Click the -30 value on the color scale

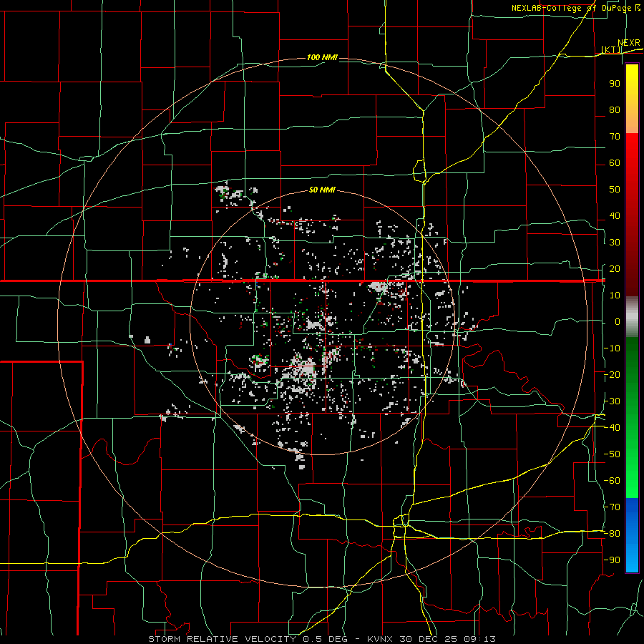pos(612,401)
